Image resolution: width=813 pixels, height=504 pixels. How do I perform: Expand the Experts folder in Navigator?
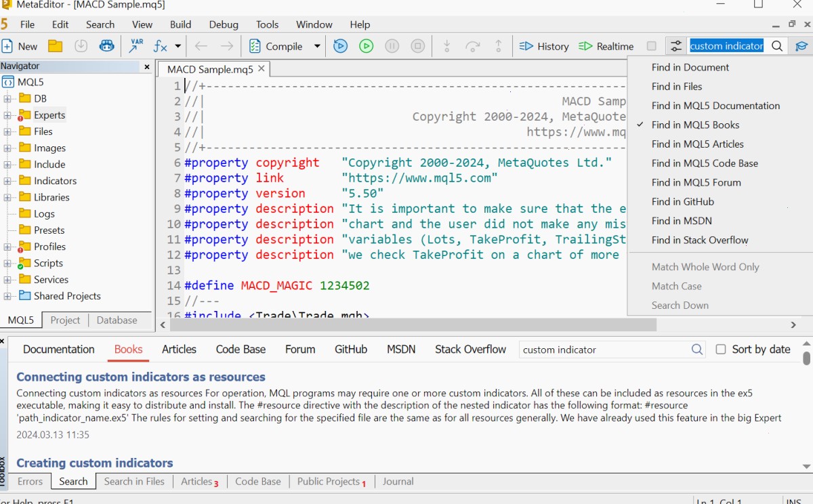(x=8, y=115)
